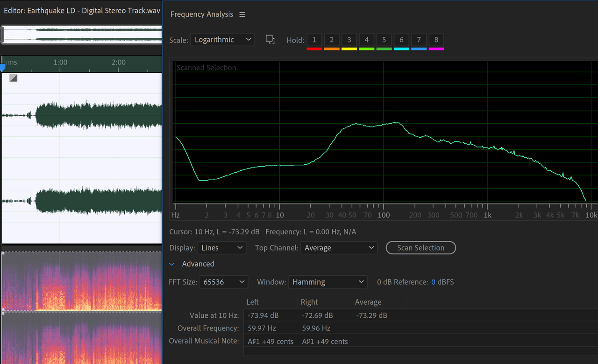Click the Left value -73.94 dB cell
Image resolution: width=598 pixels, height=364 pixels.
pyautogui.click(x=262, y=315)
